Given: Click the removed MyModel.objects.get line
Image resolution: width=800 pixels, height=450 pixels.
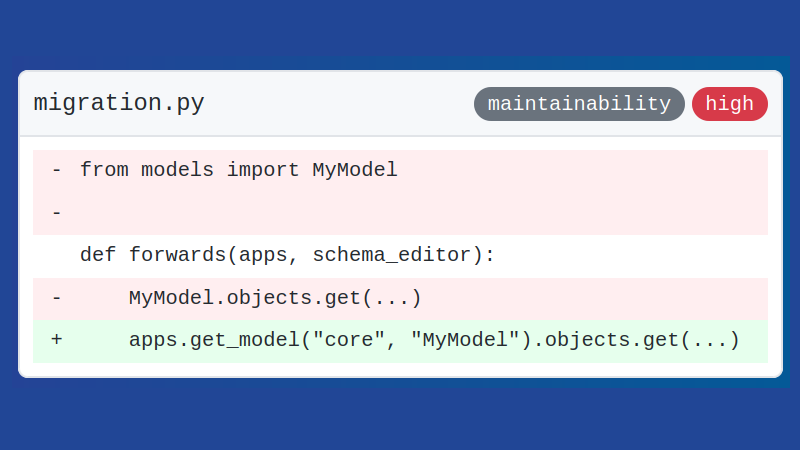Looking at the screenshot, I should point(401,299).
